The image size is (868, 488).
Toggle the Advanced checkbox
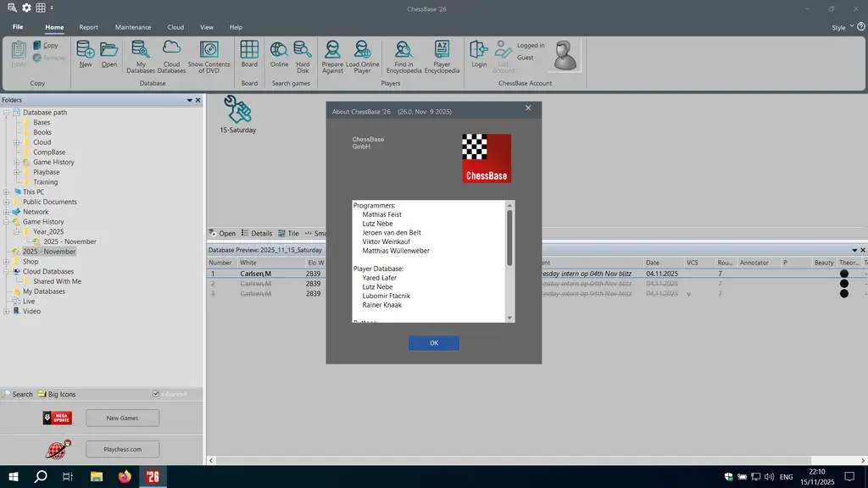click(156, 394)
